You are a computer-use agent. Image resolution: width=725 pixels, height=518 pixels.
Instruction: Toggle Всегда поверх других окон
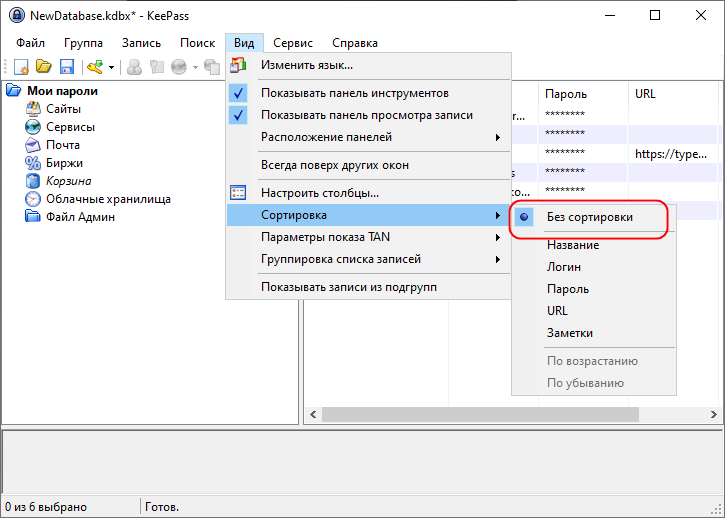(x=369, y=165)
